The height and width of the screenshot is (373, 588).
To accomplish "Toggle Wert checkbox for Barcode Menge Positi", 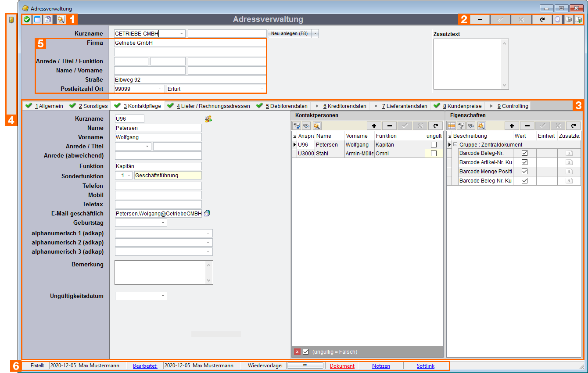I will (524, 172).
